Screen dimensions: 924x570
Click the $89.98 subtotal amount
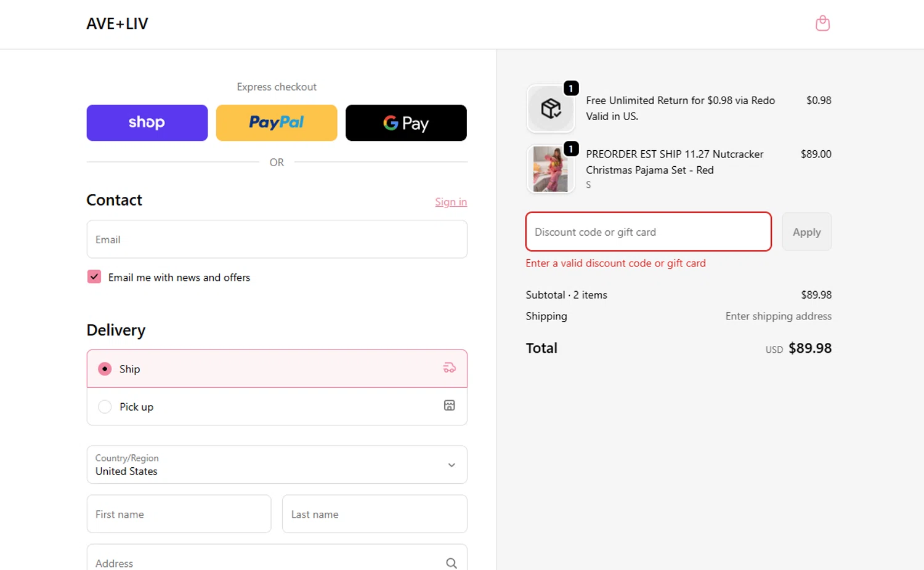[x=816, y=295]
